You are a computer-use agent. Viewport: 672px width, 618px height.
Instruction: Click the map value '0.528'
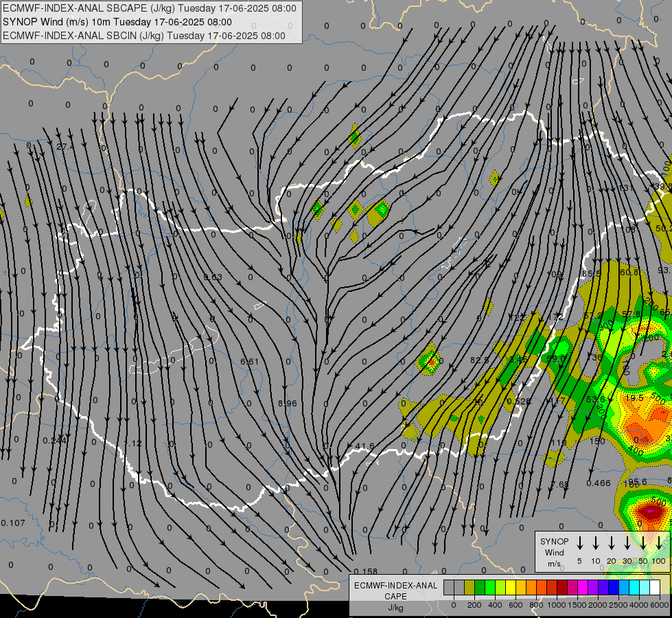point(519,402)
